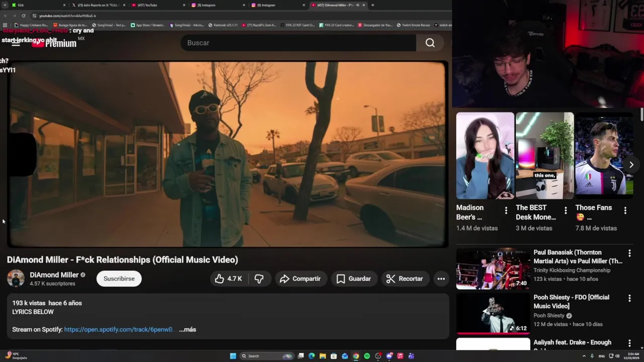
Task: Reload the page in Chrome
Action: point(23,16)
